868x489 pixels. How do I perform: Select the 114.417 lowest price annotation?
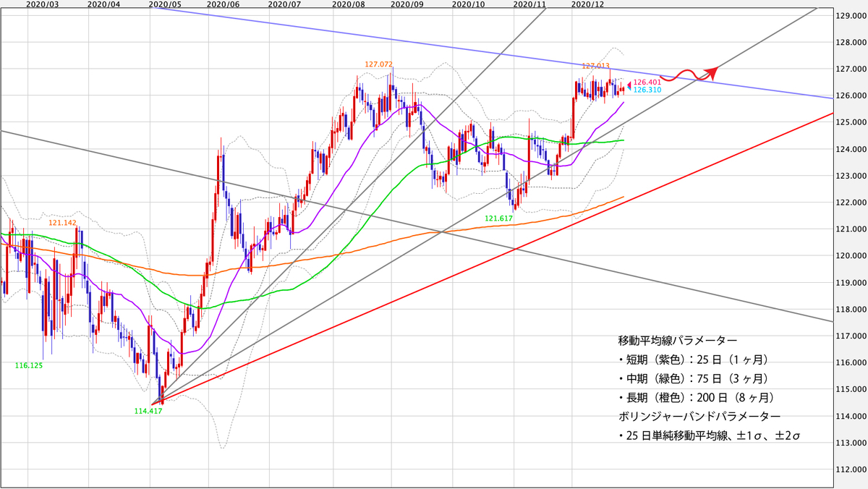pyautogui.click(x=148, y=411)
